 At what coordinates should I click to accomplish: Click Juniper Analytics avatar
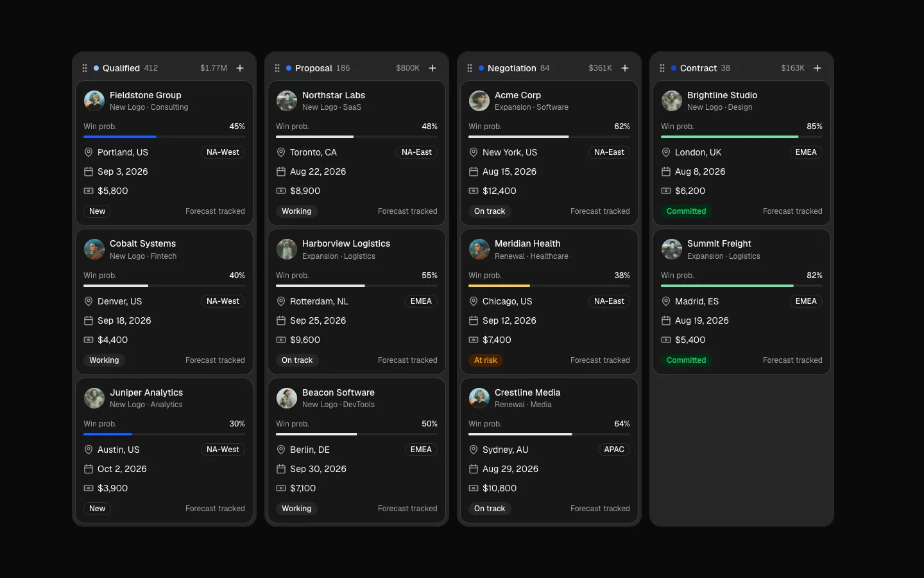click(x=94, y=398)
